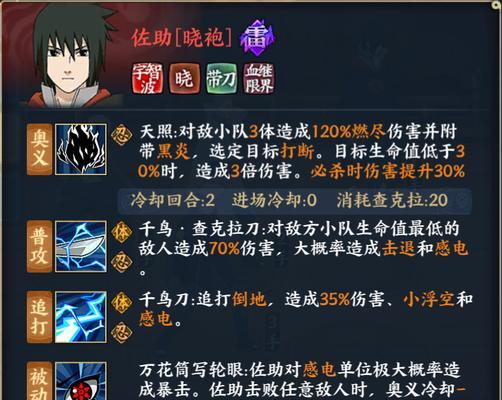
Task: Click the 佐助[晓袍] character name
Action: (x=182, y=37)
